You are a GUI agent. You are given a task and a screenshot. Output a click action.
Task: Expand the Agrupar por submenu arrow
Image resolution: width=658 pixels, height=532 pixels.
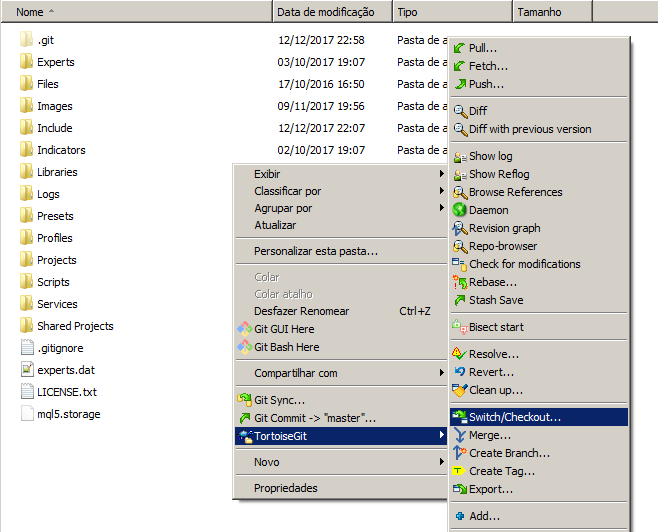click(441, 208)
